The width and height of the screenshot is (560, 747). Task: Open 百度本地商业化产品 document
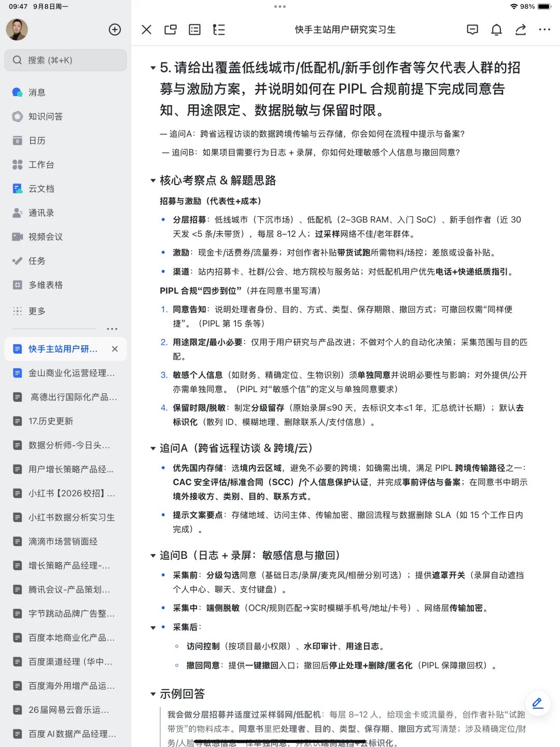[x=65, y=638]
